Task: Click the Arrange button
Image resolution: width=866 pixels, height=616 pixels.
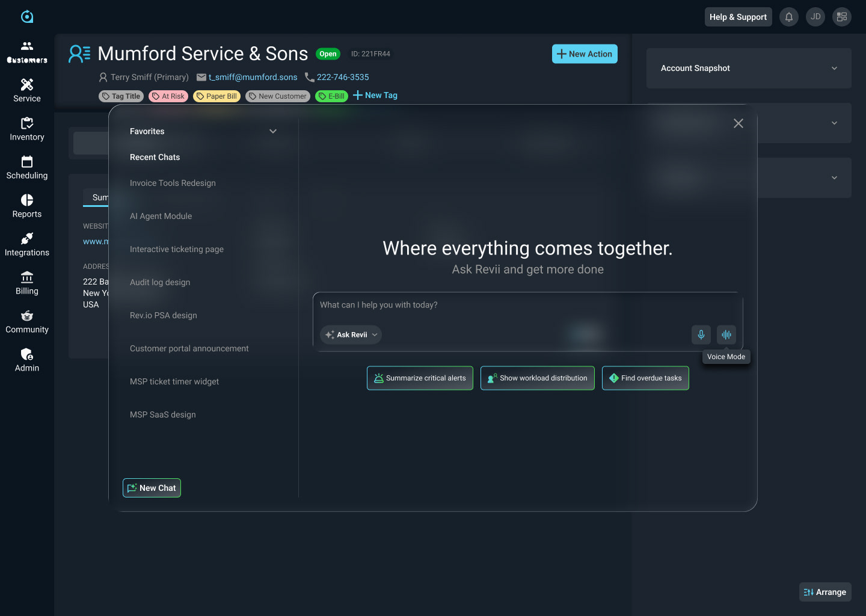Action: [825, 592]
